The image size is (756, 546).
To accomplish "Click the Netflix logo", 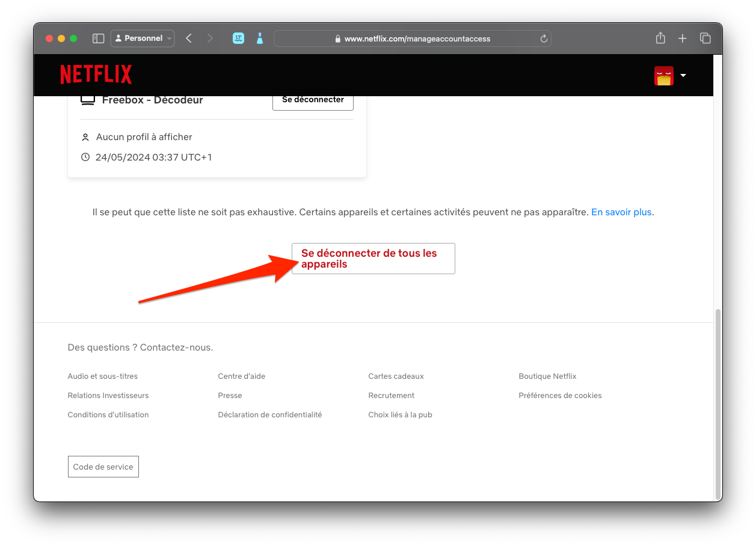I will point(96,75).
